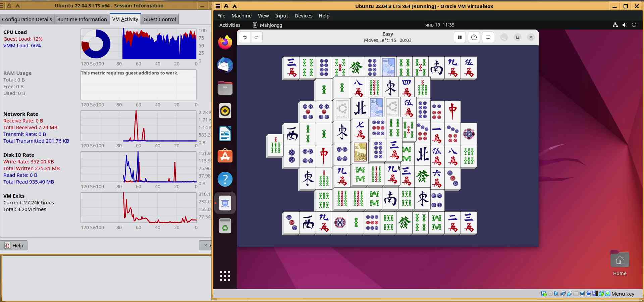Click 'Write Rate: 352.00 KB' text
644x302 pixels.
pyautogui.click(x=29, y=162)
